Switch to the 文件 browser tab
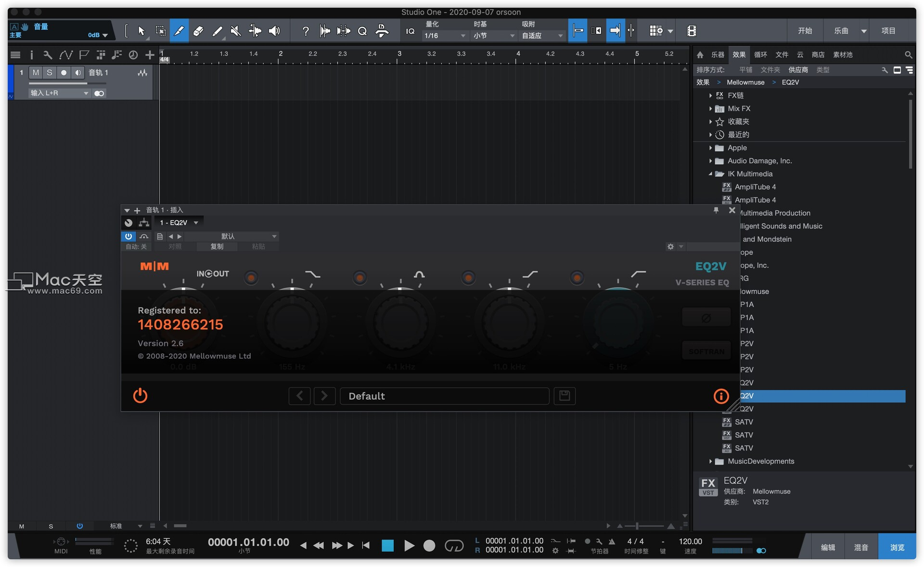Screen dimensions: 924x567 (782, 55)
